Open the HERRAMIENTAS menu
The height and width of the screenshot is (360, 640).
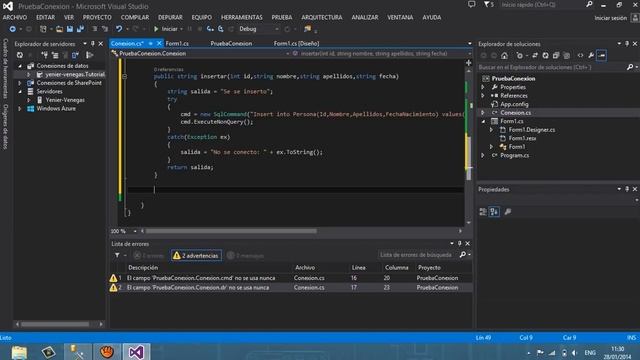[242, 18]
